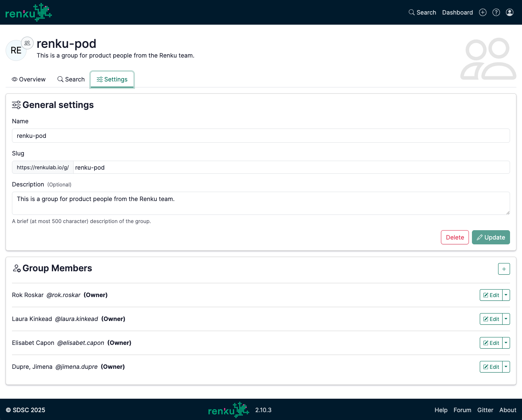Edit member Elisabet Capon
The width and height of the screenshot is (522, 420).
click(491, 343)
